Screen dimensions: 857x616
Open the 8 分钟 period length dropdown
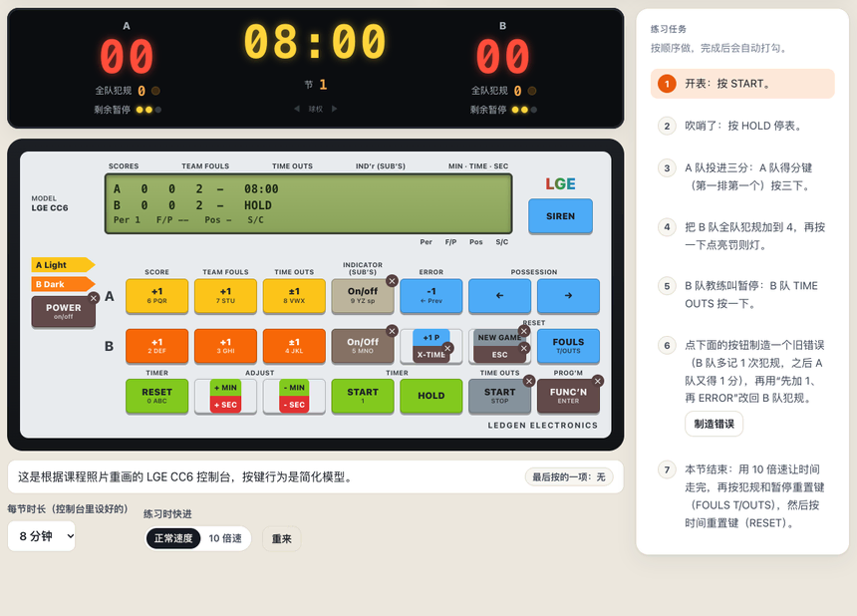coord(42,536)
